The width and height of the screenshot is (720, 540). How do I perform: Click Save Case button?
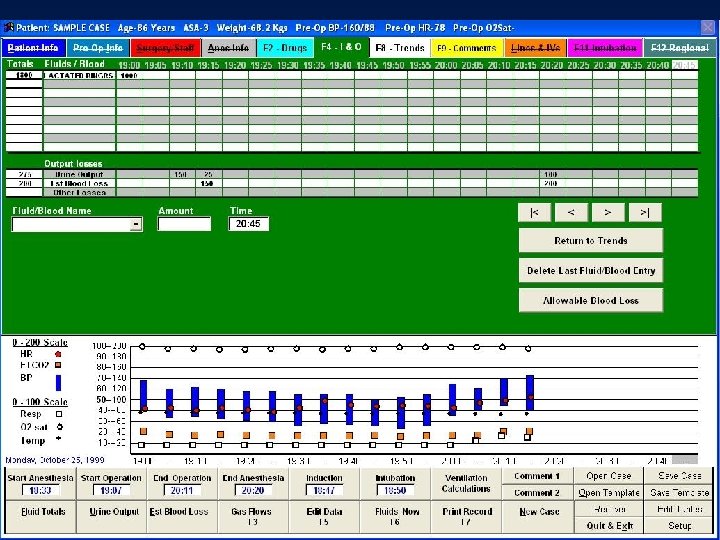point(679,476)
